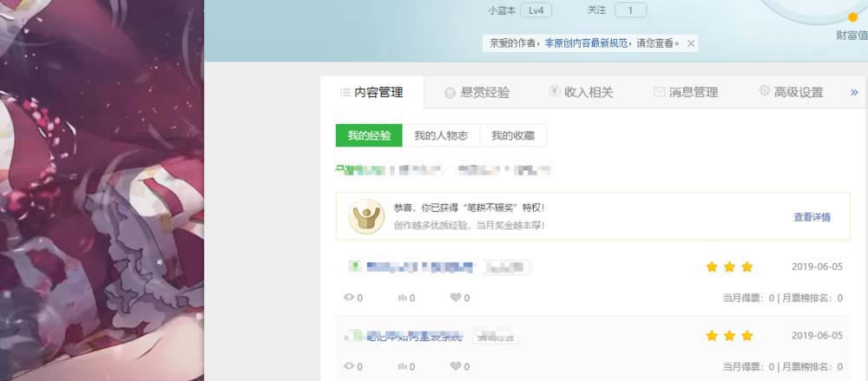Click the first article's bar-chart votes icon
The height and width of the screenshot is (381, 868).
tap(402, 298)
